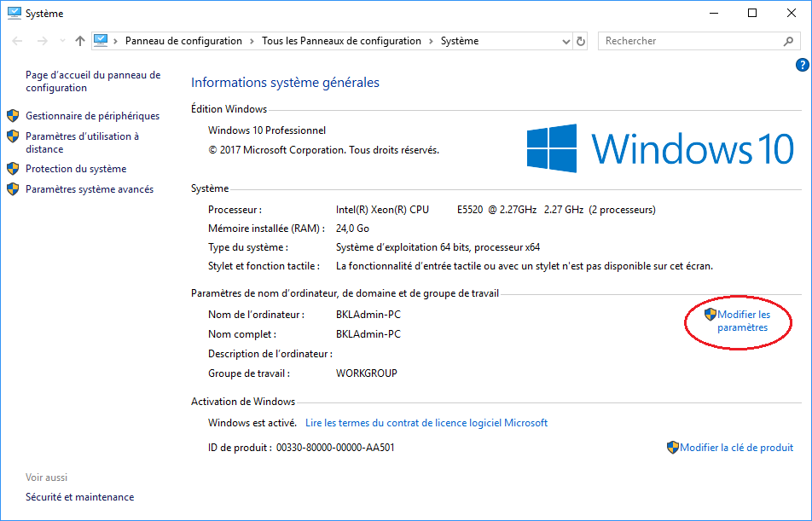
Task: Click Modifier les paramètres link
Action: pyautogui.click(x=744, y=321)
